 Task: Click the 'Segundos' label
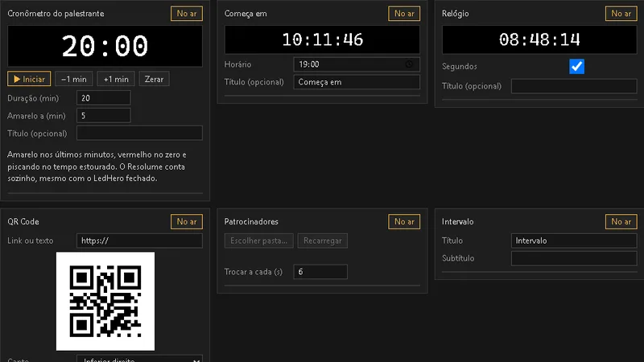click(x=460, y=67)
